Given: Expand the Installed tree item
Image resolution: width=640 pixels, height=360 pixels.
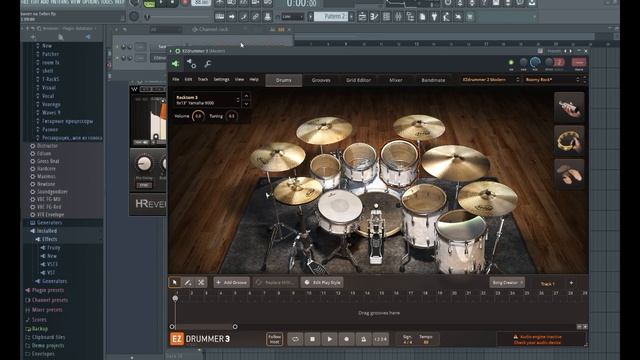Looking at the screenshot, I should (46, 231).
